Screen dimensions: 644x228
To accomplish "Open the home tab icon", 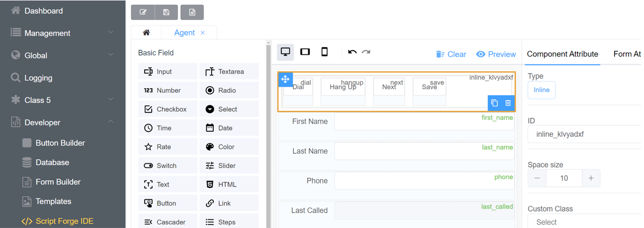I will 146,33.
